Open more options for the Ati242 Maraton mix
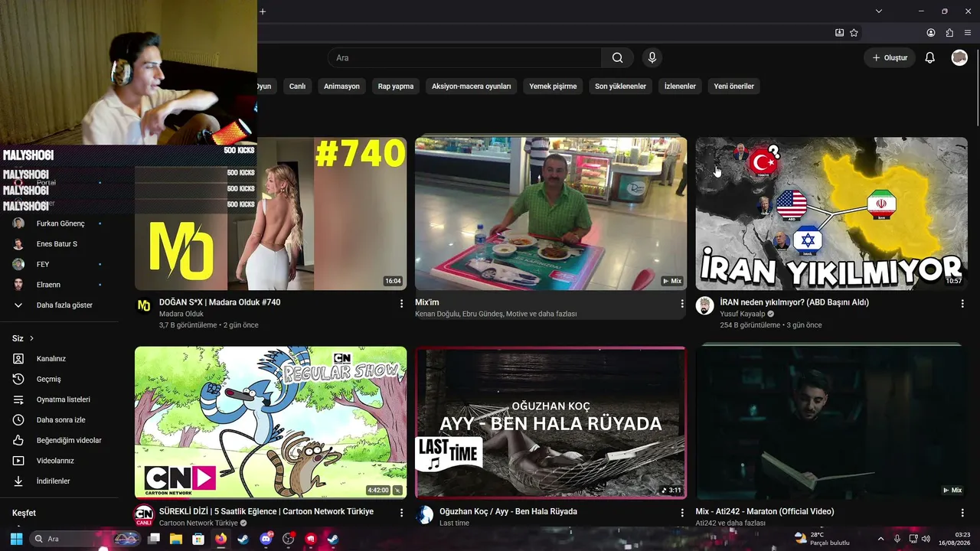 [962, 513]
